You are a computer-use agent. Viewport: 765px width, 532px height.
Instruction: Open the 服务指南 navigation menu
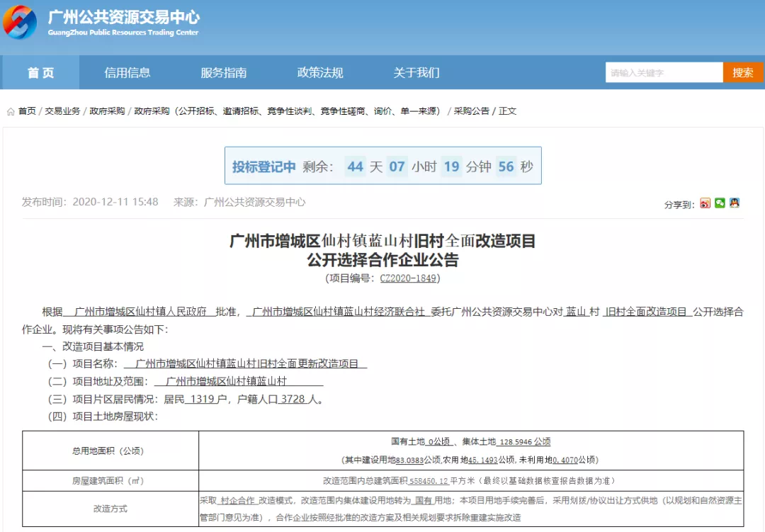click(x=224, y=72)
